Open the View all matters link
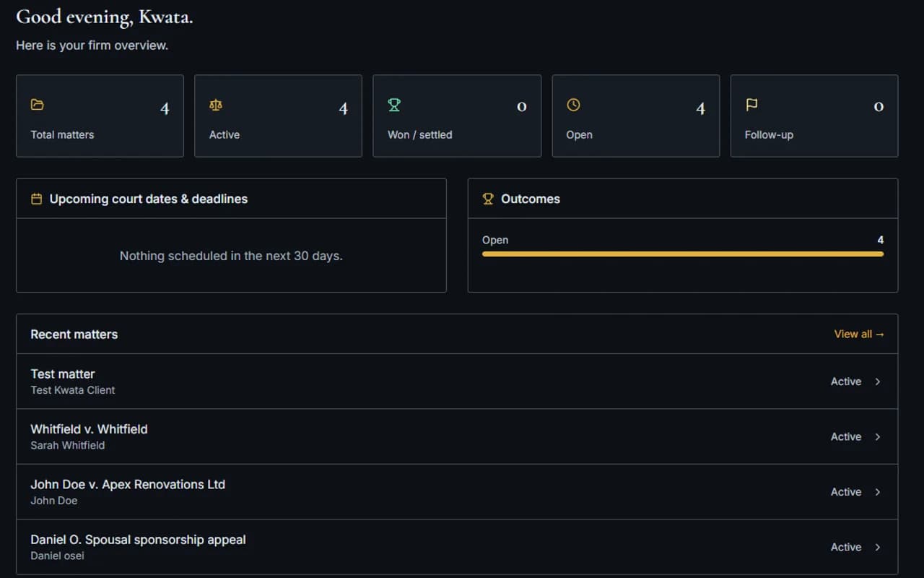 tap(859, 334)
